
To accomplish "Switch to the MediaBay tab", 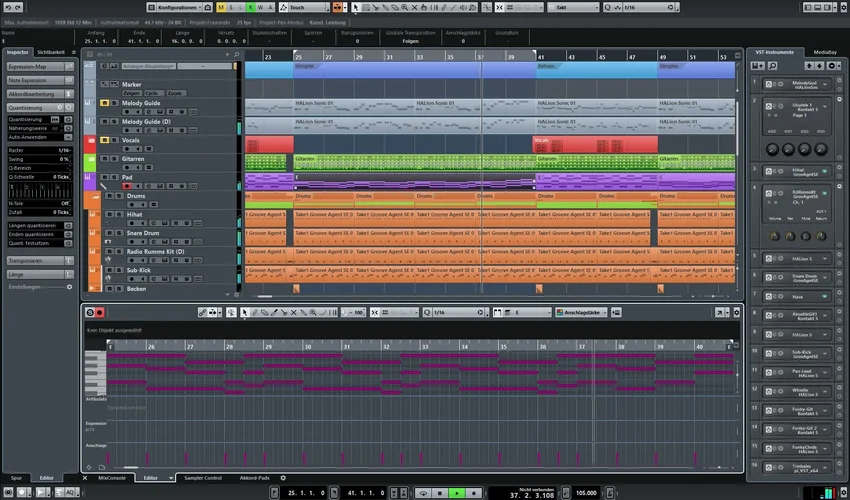I will click(825, 52).
